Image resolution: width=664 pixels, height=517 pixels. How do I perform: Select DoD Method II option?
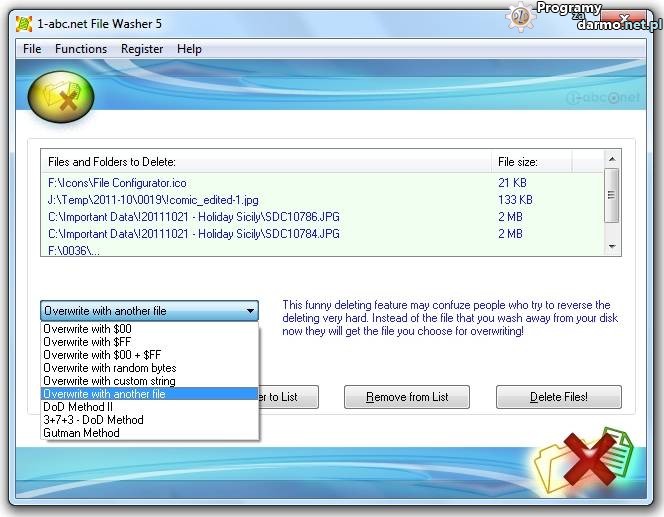pos(78,407)
